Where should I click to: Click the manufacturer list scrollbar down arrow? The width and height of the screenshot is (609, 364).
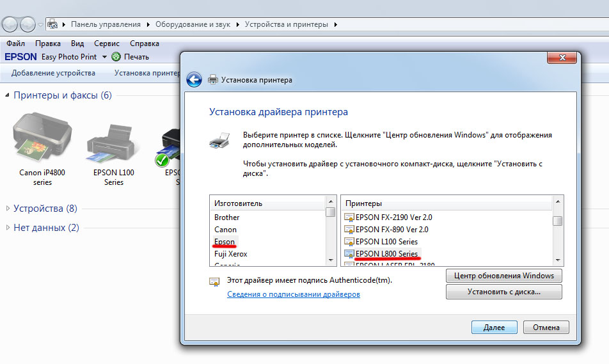tap(331, 260)
